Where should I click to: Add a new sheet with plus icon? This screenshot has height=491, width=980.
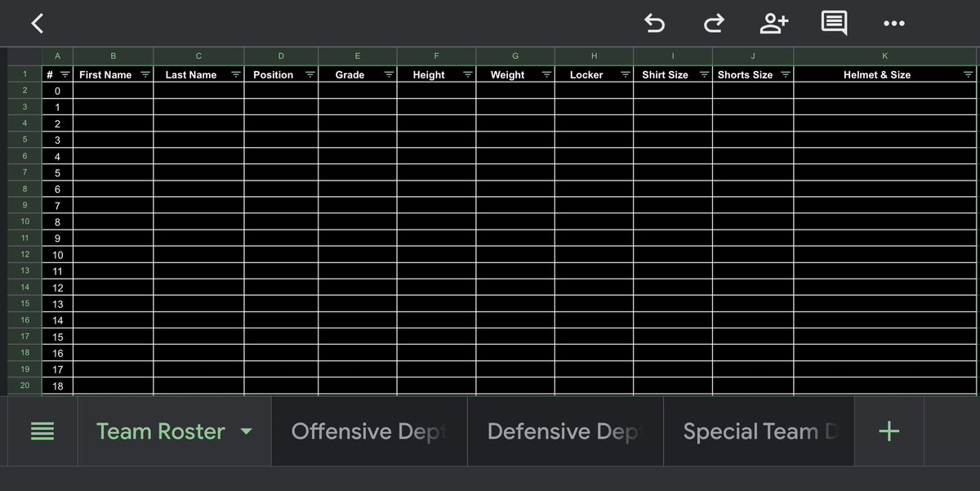(889, 431)
